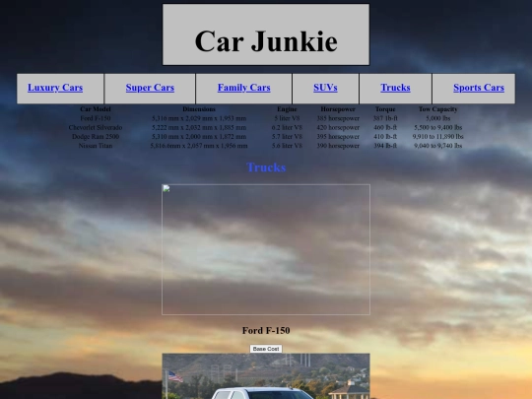The width and height of the screenshot is (532, 399).
Task: Click the Dimensions column header
Action: (199, 109)
